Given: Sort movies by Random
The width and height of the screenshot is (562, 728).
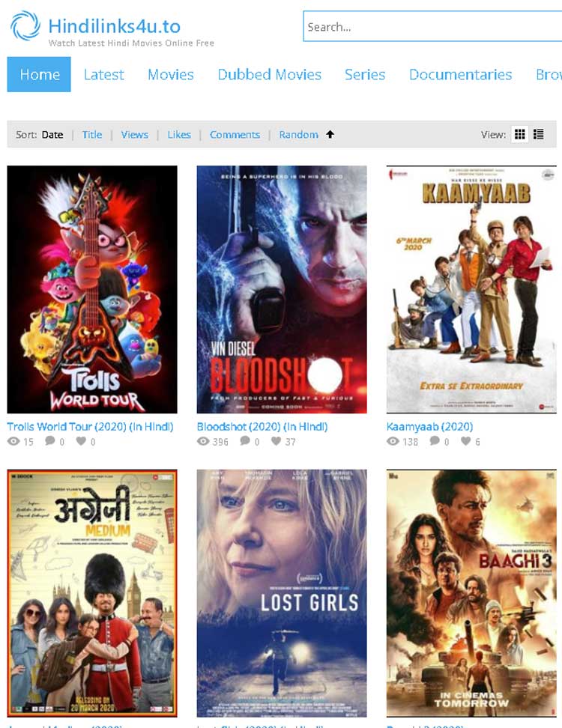Looking at the screenshot, I should point(299,135).
